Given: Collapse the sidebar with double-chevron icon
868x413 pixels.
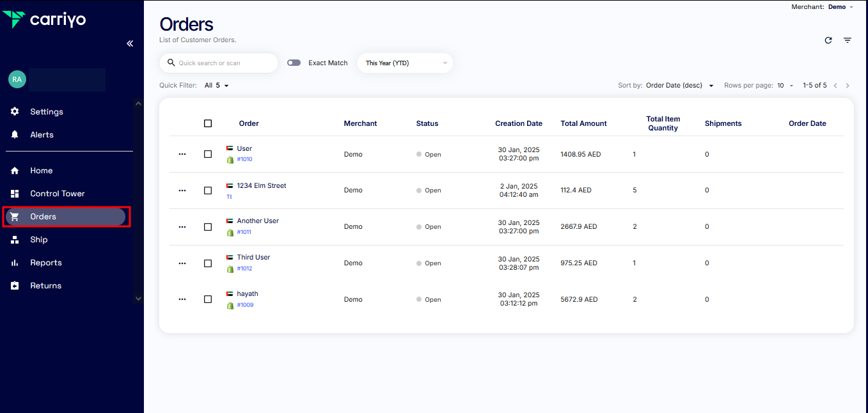Looking at the screenshot, I should click(130, 43).
